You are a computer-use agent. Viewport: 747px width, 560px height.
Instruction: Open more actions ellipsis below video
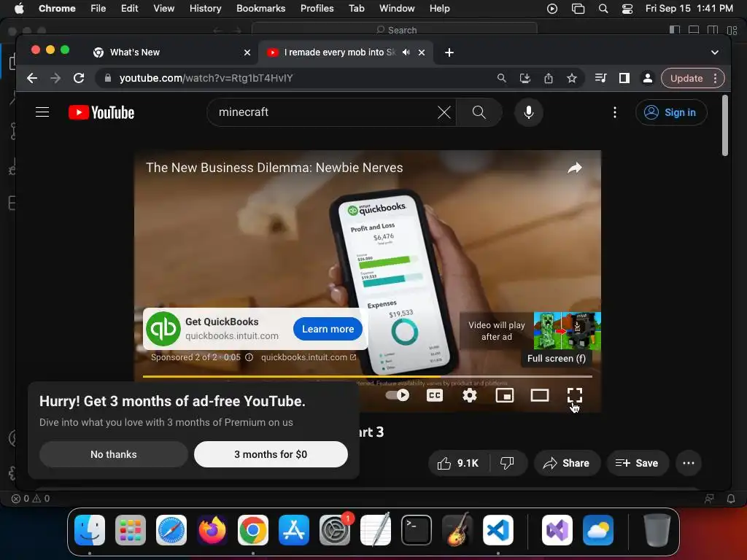click(x=689, y=463)
